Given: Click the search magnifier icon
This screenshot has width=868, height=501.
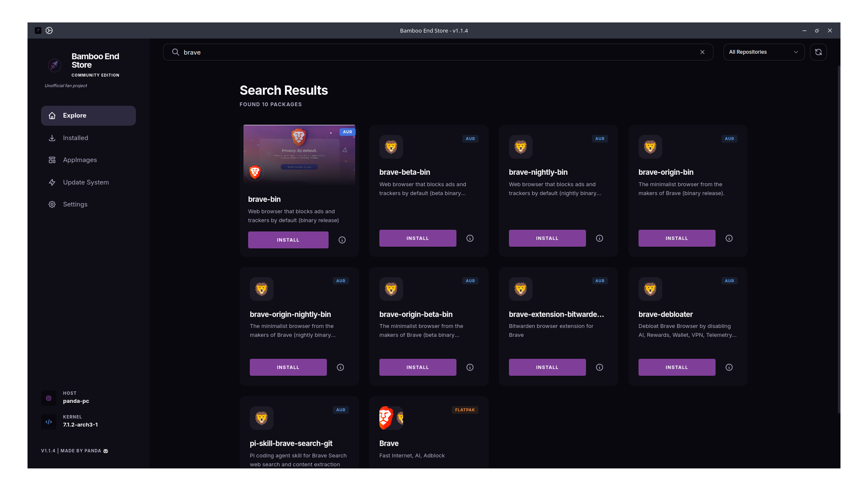Looking at the screenshot, I should (175, 52).
